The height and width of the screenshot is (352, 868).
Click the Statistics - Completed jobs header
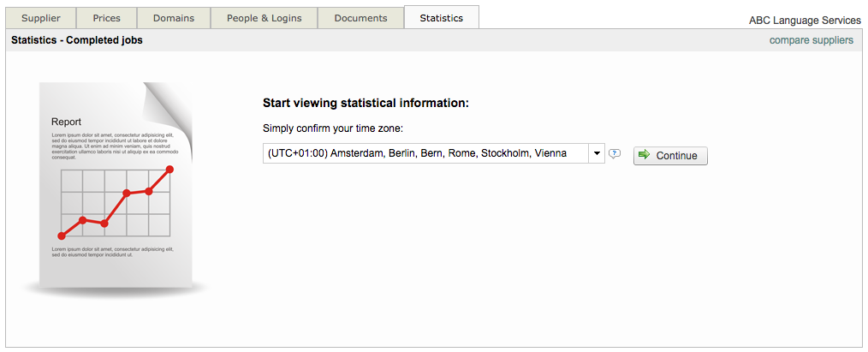[77, 40]
